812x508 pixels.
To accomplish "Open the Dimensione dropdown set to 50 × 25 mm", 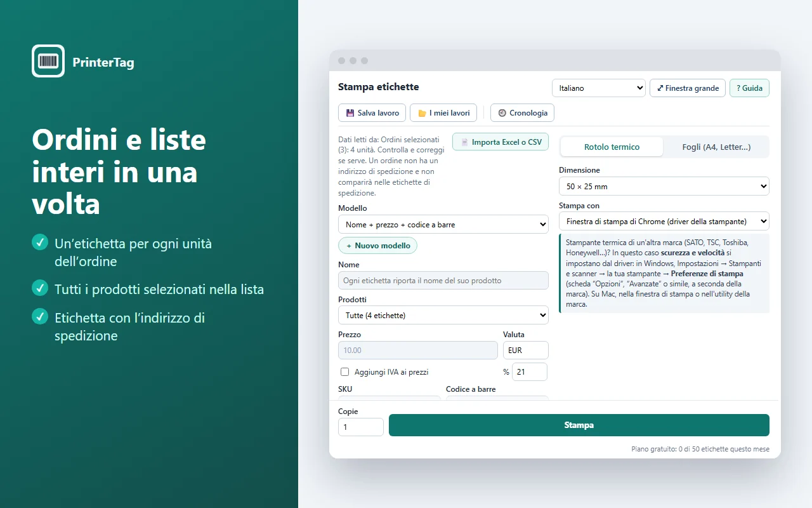I will [664, 186].
